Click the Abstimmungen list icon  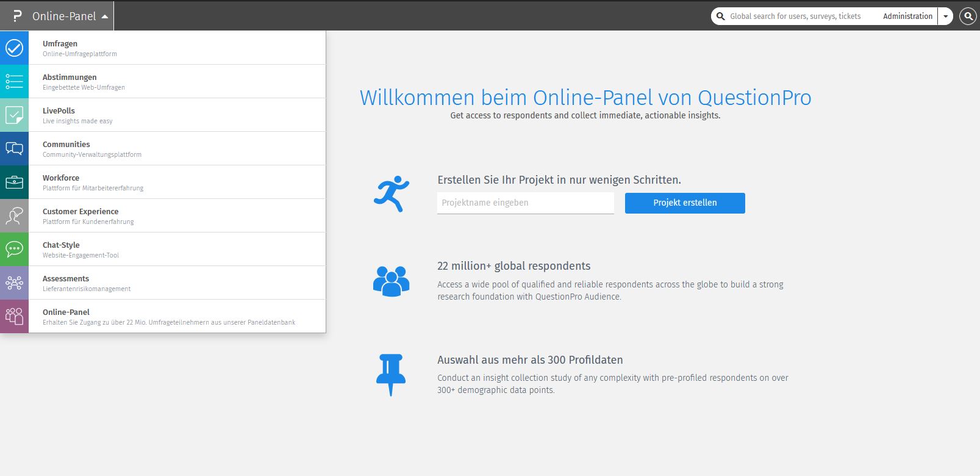pyautogui.click(x=14, y=81)
